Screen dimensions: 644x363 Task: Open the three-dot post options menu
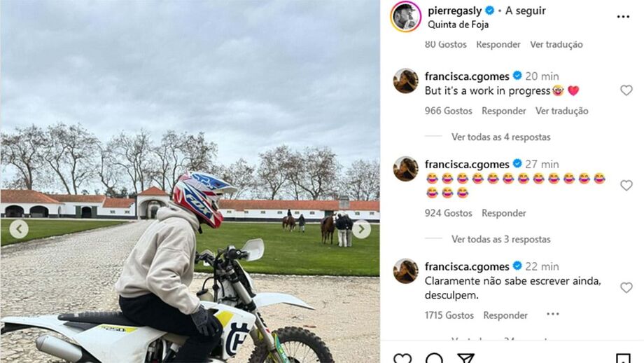pyautogui.click(x=622, y=17)
